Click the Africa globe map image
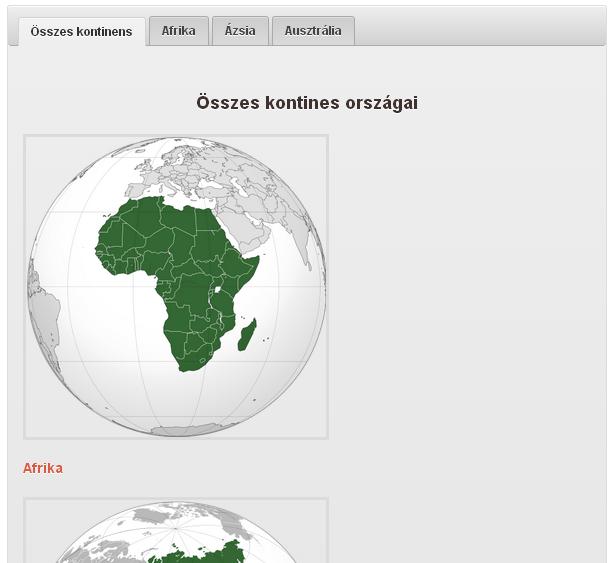610x563 pixels. [x=176, y=287]
